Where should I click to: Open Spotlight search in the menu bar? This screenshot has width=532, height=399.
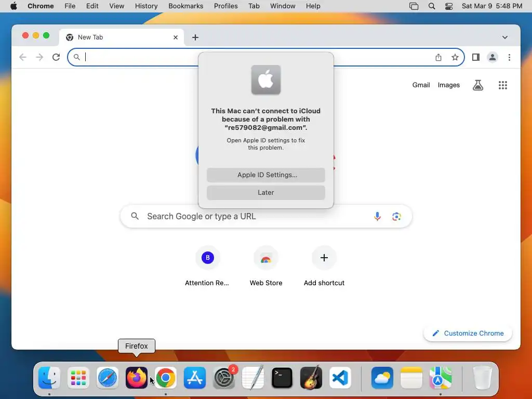(x=432, y=6)
